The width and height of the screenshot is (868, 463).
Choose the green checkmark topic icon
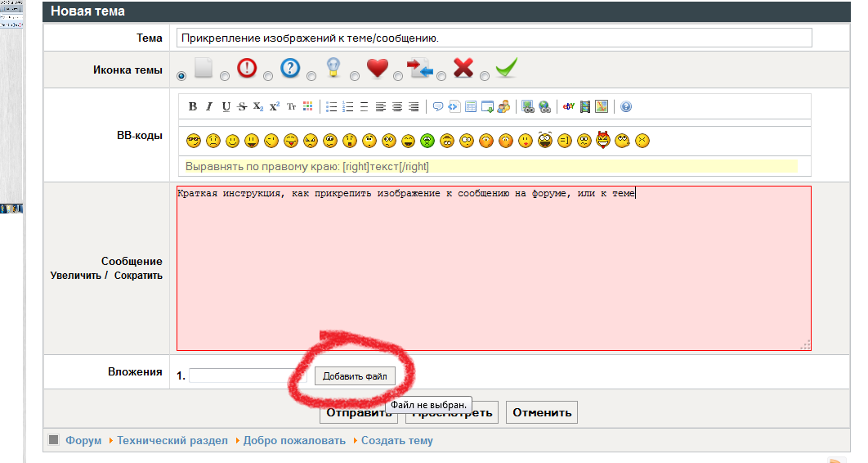(485, 76)
